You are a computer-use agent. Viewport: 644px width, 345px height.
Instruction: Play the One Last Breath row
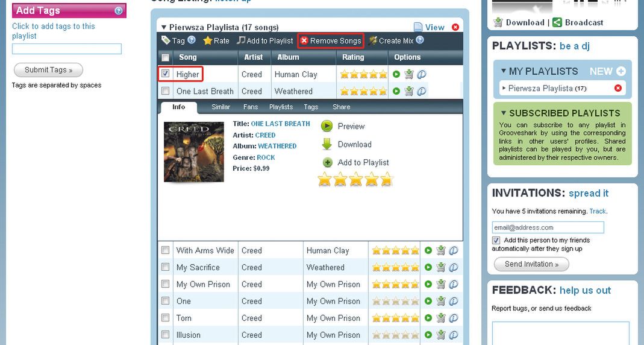click(396, 91)
